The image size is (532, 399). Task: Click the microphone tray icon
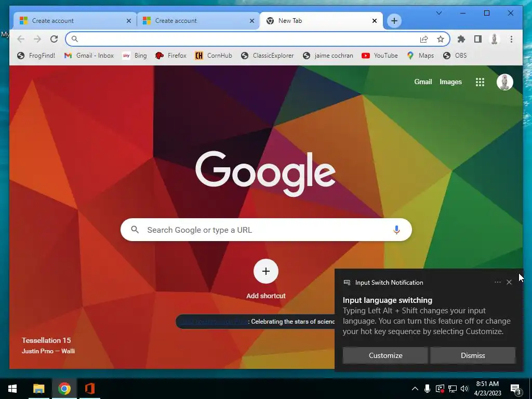coord(427,389)
